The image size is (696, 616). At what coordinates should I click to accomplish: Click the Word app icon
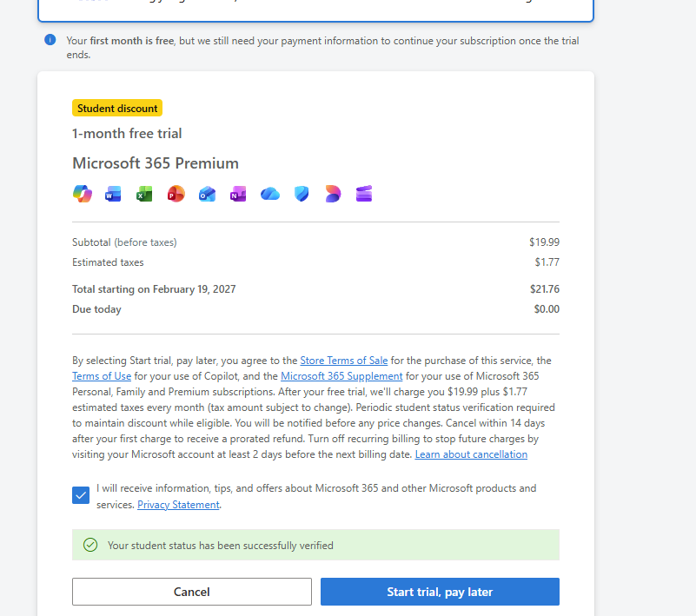click(113, 194)
